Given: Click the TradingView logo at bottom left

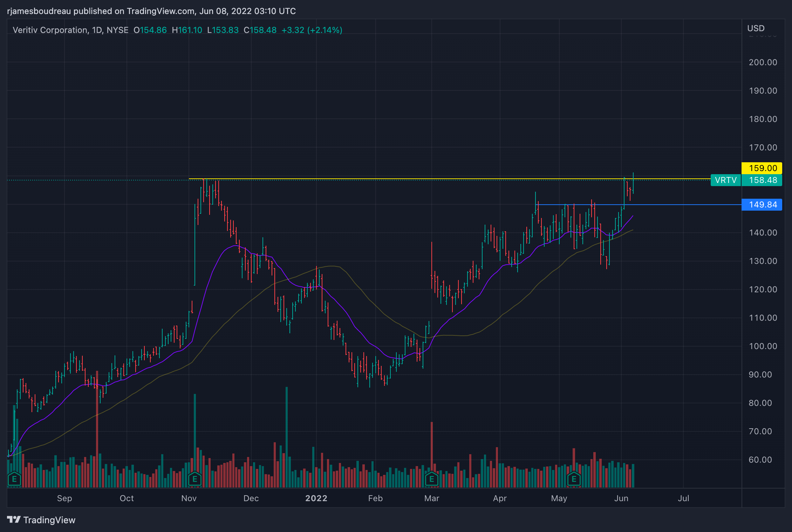Looking at the screenshot, I should click(41, 520).
